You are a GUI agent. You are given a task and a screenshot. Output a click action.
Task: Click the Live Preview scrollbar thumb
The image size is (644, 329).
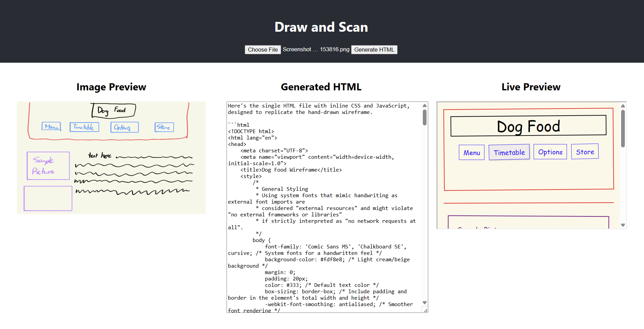tap(623, 129)
